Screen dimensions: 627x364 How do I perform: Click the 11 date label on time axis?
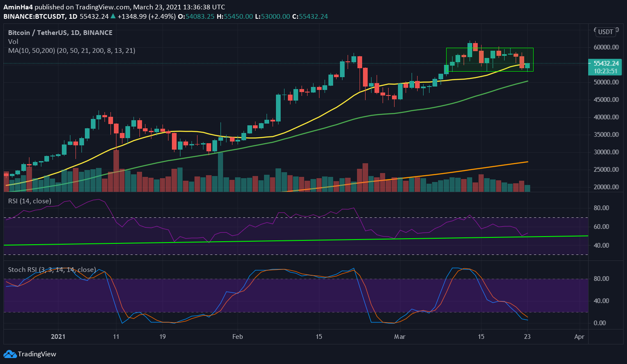(116, 337)
